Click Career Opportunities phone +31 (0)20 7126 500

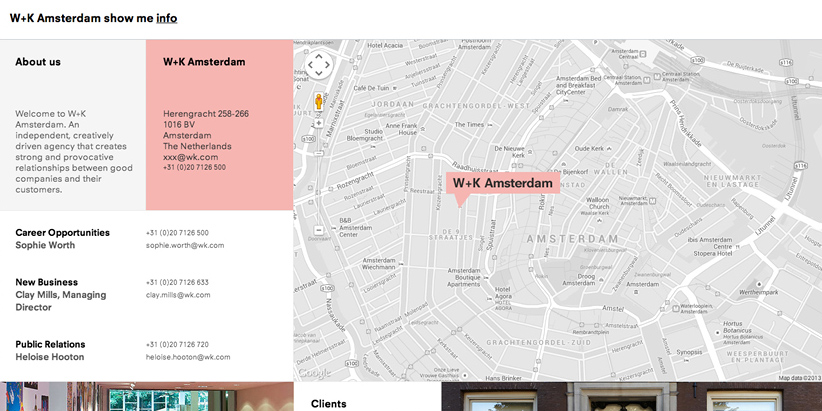pyautogui.click(x=177, y=233)
